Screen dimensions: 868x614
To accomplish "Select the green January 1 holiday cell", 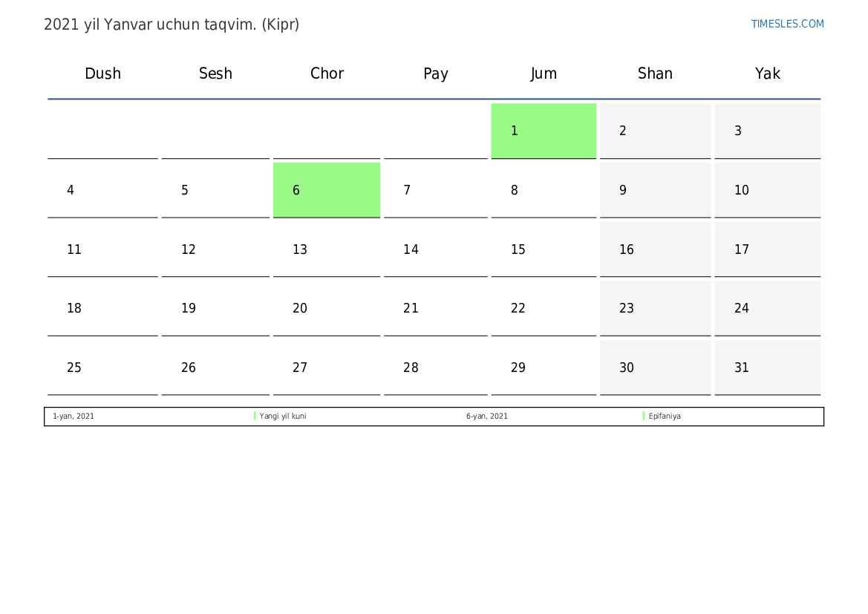I will click(x=544, y=131).
